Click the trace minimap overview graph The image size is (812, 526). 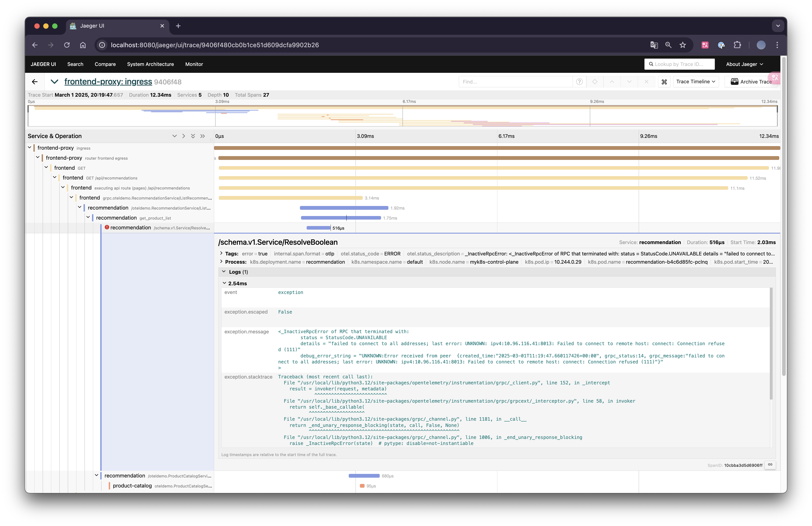click(x=403, y=116)
